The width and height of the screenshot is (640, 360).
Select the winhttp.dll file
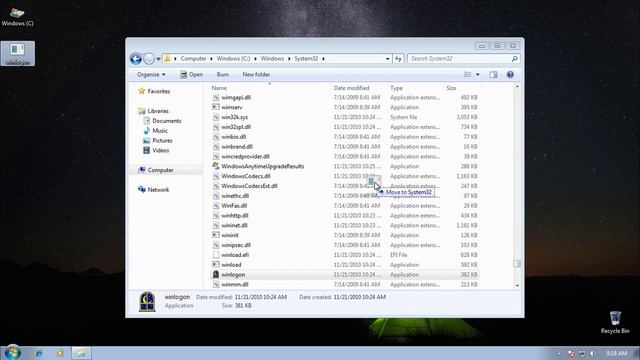tap(235, 216)
